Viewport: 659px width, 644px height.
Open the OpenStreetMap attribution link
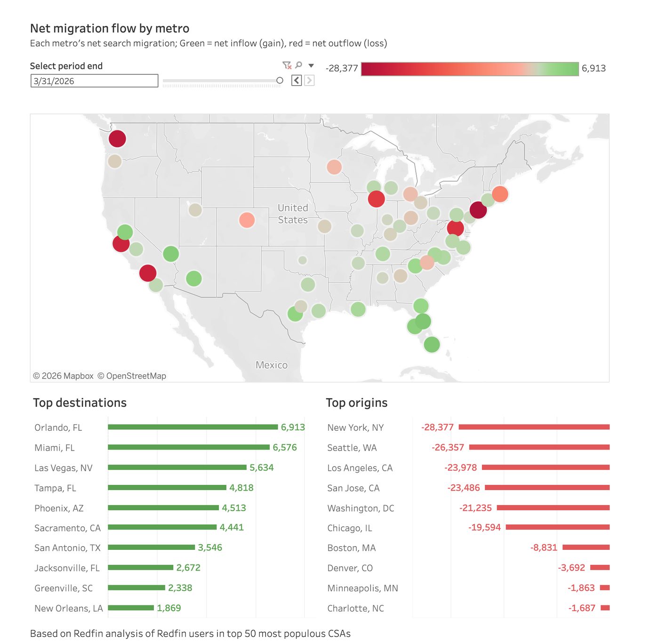pos(132,376)
